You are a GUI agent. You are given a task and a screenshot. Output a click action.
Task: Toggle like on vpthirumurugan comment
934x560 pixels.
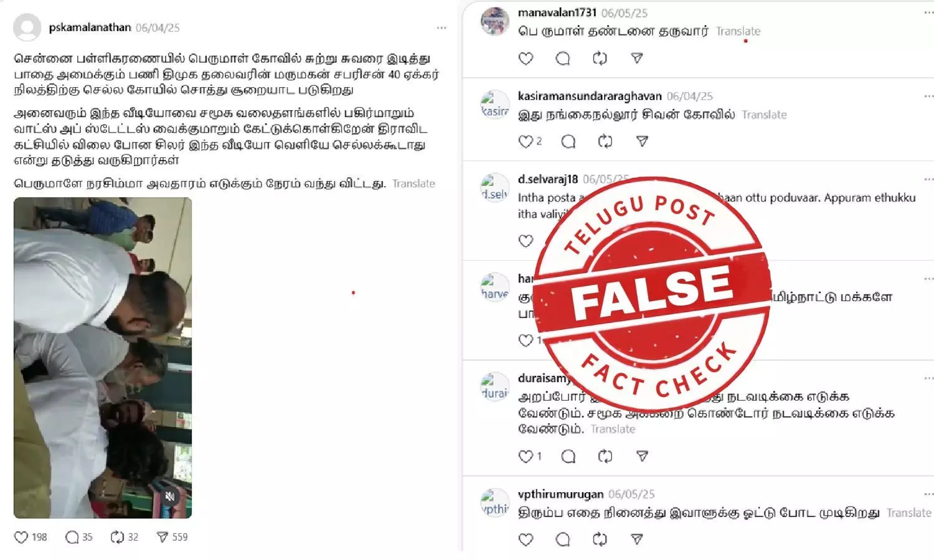pyautogui.click(x=526, y=539)
